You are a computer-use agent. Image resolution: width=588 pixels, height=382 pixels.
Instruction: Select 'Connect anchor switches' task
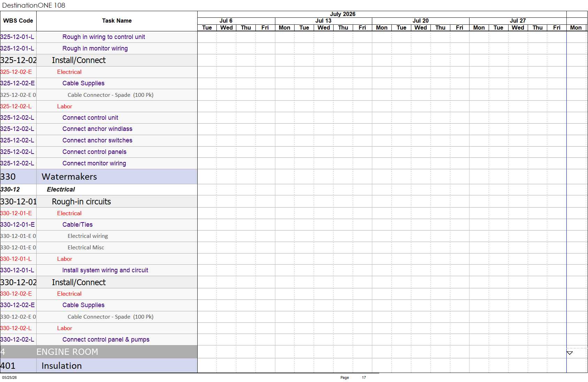point(99,140)
